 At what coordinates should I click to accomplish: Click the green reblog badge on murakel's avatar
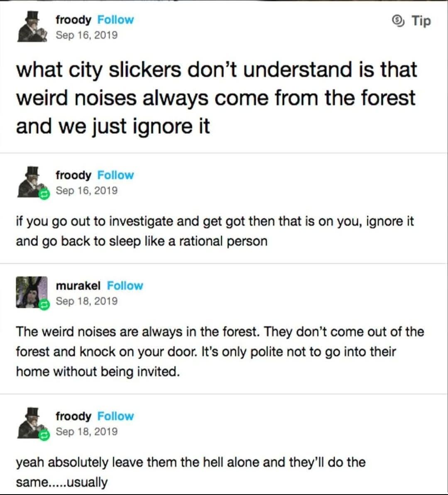[44, 305]
